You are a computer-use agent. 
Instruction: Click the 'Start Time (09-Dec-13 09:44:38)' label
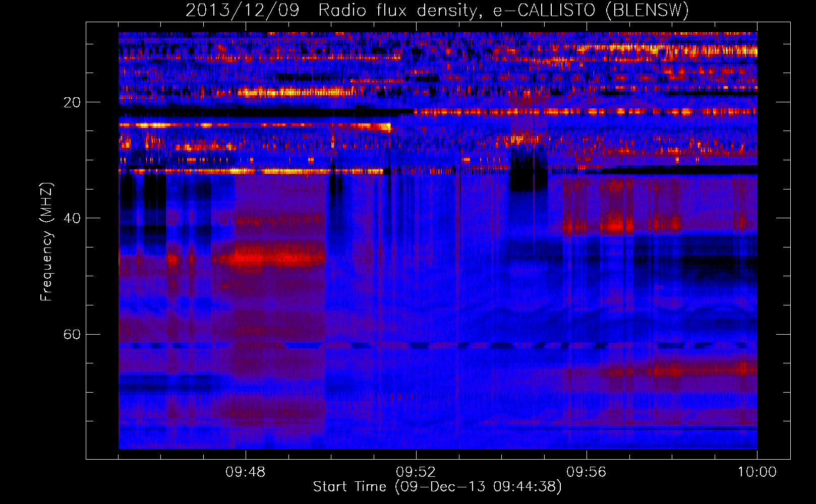[x=437, y=487]
